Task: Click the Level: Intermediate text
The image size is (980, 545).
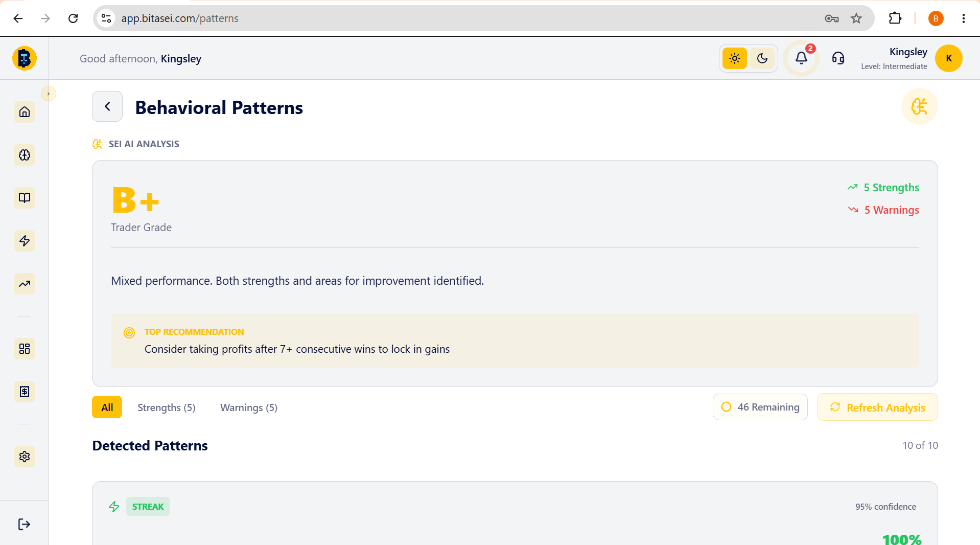Action: [894, 66]
